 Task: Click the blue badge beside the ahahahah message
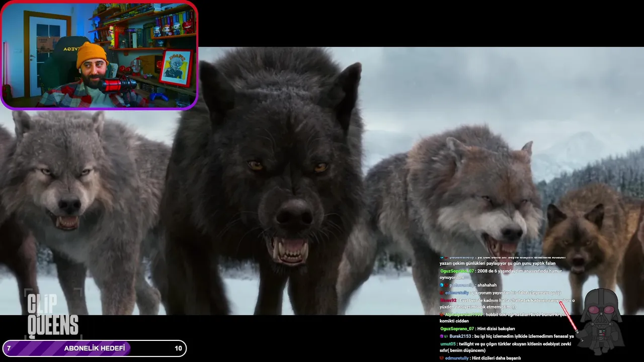442,285
